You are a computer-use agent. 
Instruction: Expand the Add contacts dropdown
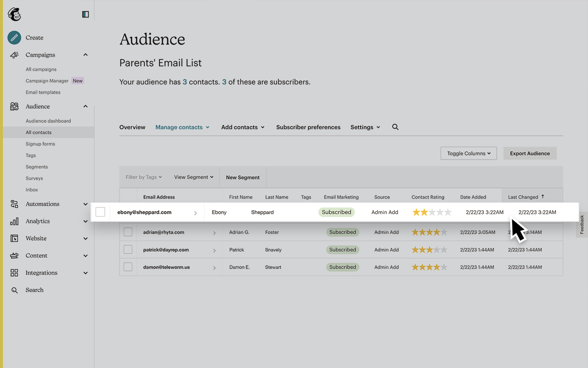pyautogui.click(x=243, y=127)
